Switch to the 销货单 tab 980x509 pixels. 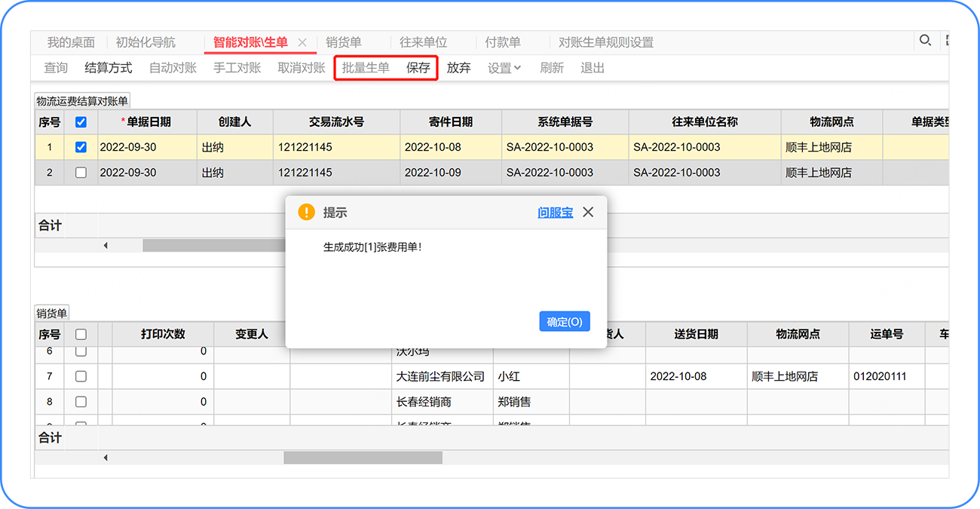pyautogui.click(x=344, y=42)
